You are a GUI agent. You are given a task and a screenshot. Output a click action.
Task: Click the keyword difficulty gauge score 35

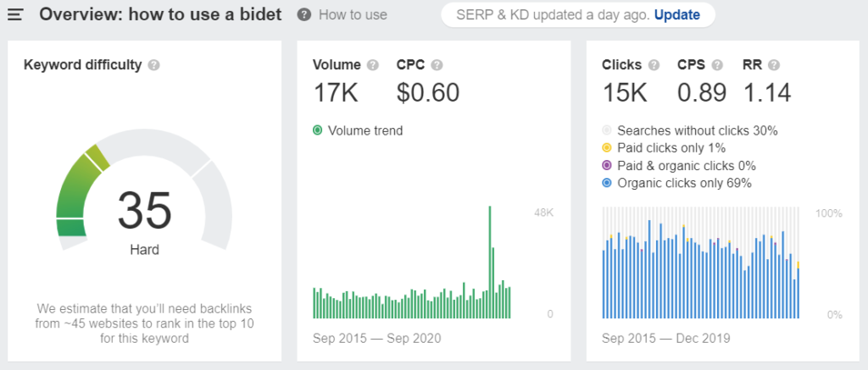click(x=144, y=210)
